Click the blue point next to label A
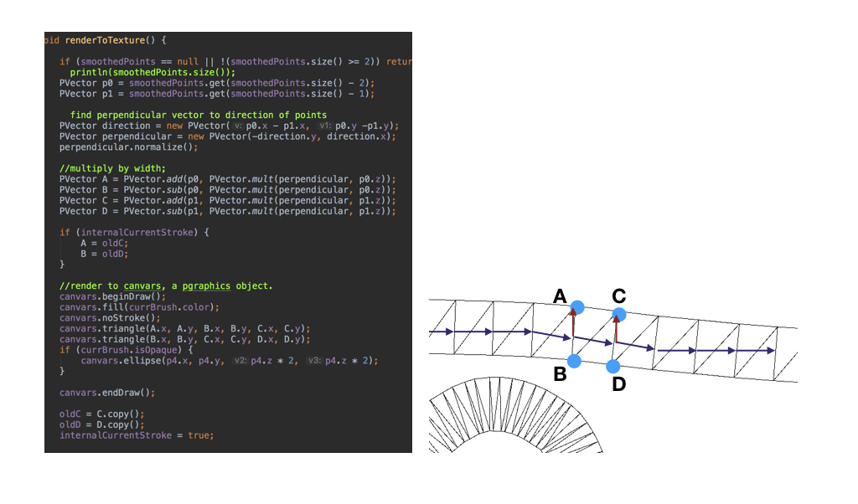858x504 pixels. tap(577, 308)
